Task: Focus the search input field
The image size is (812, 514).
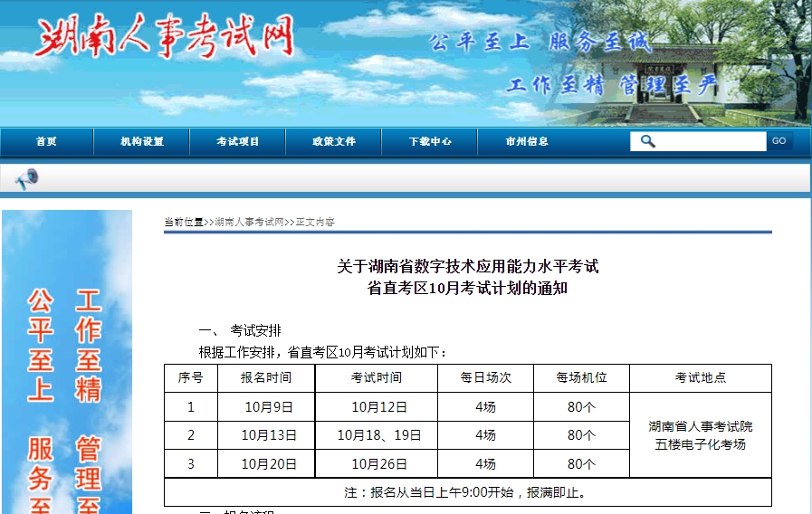Action: point(710,141)
